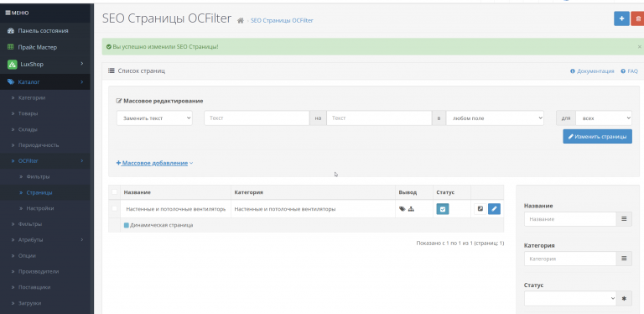Click the blue plus add-page button
The height and width of the screenshot is (314, 644).
(x=621, y=18)
